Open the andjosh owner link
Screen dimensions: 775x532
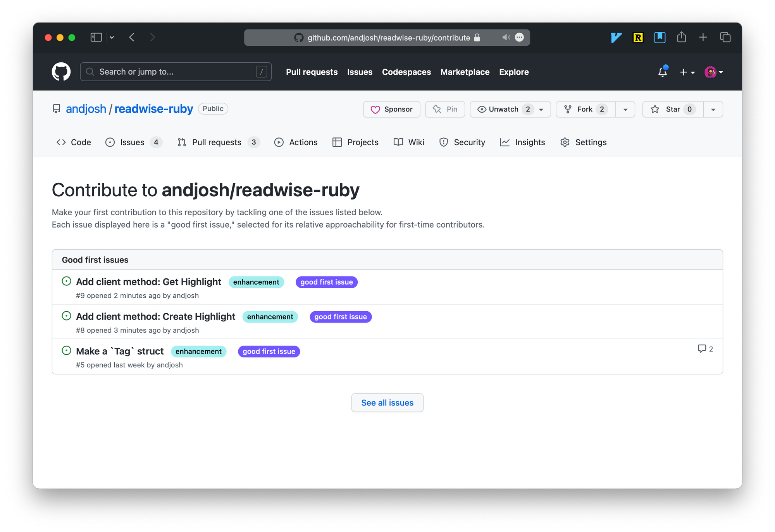(x=86, y=109)
